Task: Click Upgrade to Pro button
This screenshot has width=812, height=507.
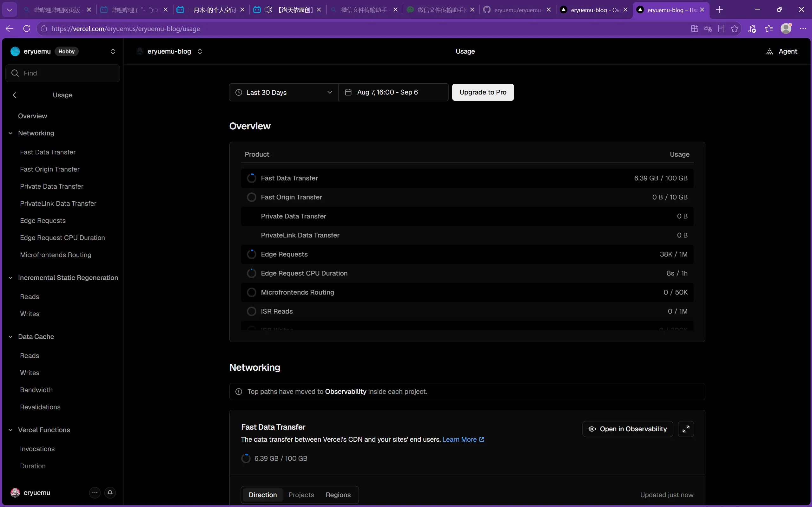Action: (483, 92)
